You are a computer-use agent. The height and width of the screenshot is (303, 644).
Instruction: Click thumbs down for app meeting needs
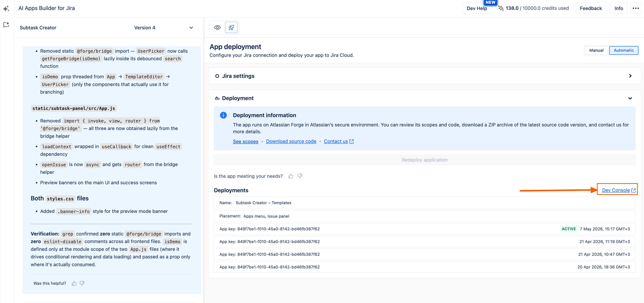pyautogui.click(x=300, y=176)
